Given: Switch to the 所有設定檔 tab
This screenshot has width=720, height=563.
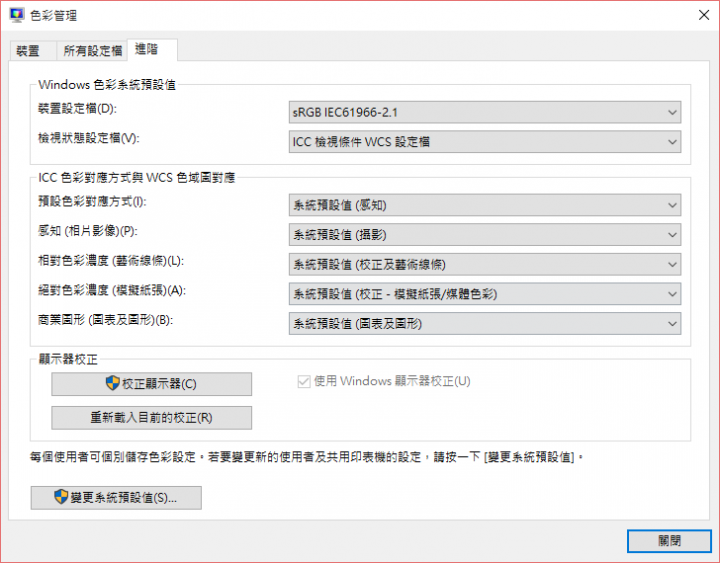Looking at the screenshot, I should [x=92, y=51].
